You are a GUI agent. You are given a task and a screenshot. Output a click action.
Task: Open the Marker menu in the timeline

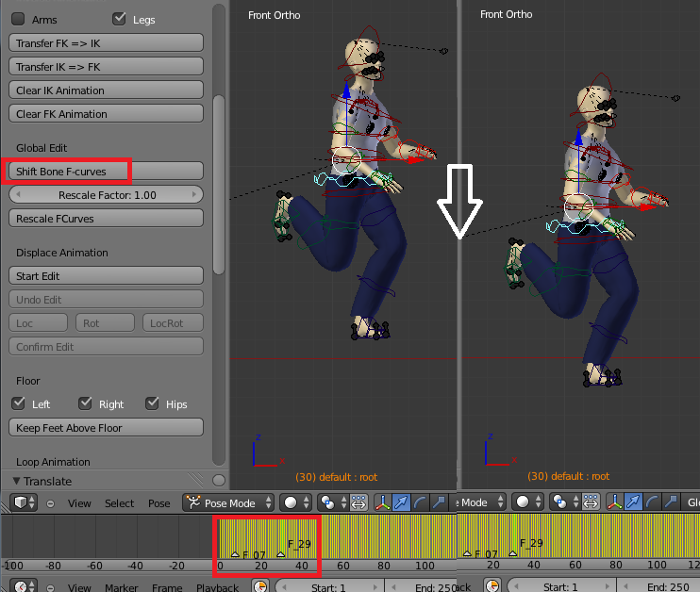click(121, 587)
